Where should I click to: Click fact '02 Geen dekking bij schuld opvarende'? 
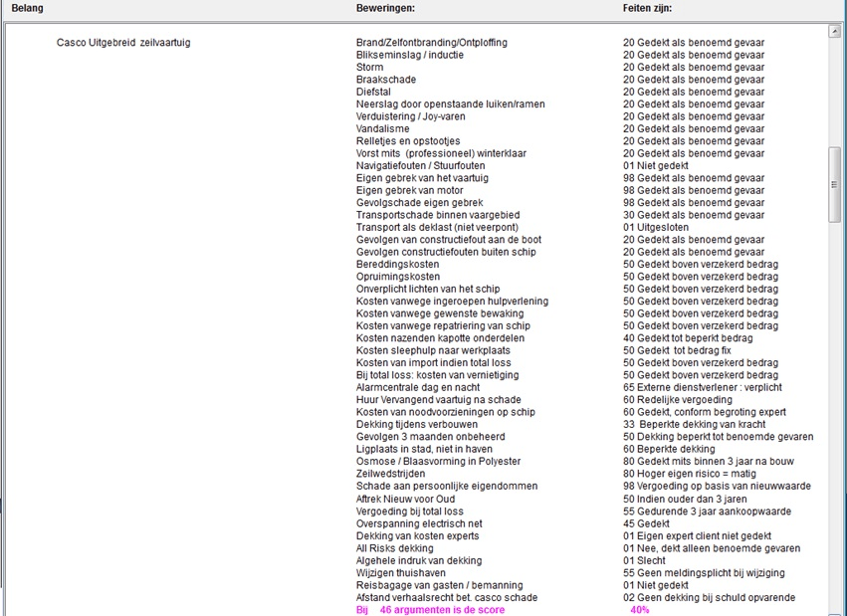pyautogui.click(x=709, y=598)
